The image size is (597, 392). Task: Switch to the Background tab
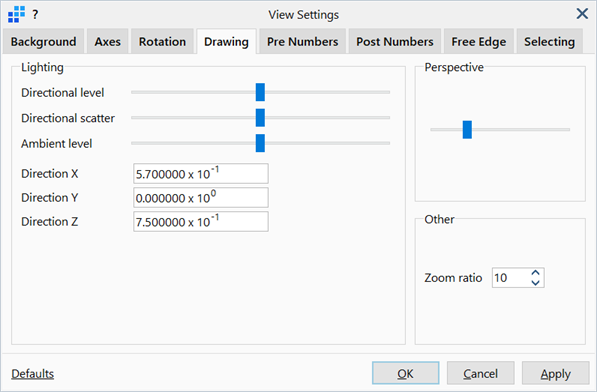[43, 41]
